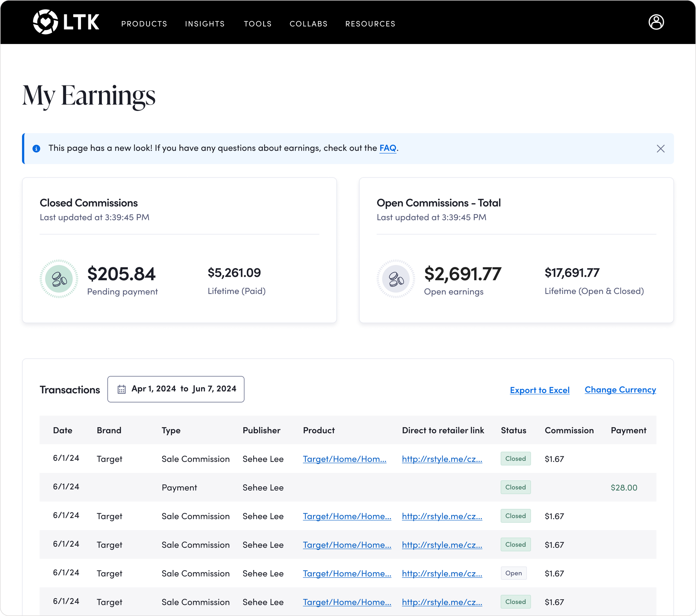Open the Insights menu
696x616 pixels.
205,24
